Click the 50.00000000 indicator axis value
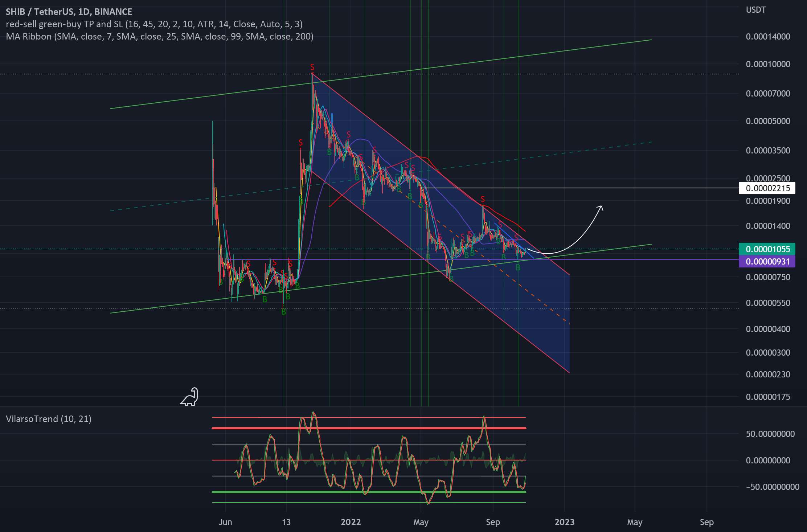807x532 pixels. 770,434
